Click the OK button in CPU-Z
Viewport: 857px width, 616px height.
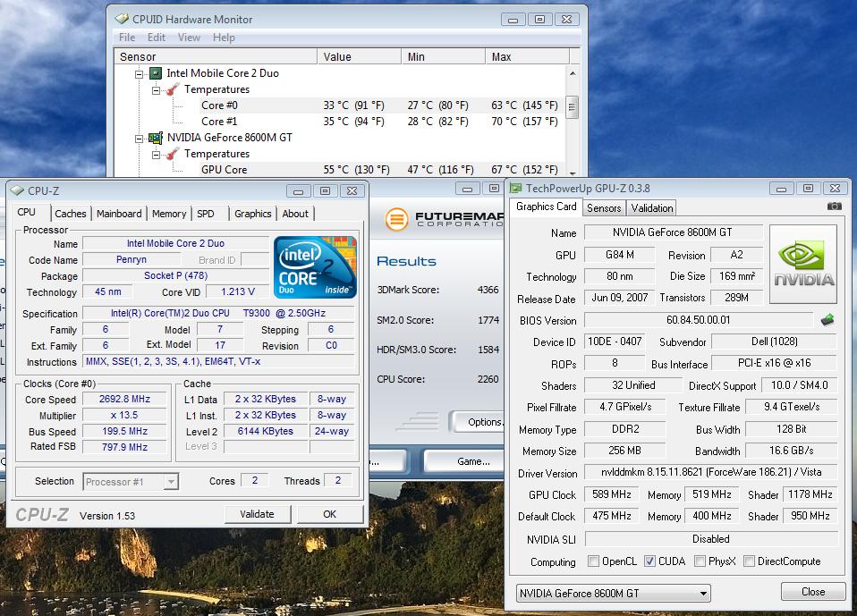329,514
